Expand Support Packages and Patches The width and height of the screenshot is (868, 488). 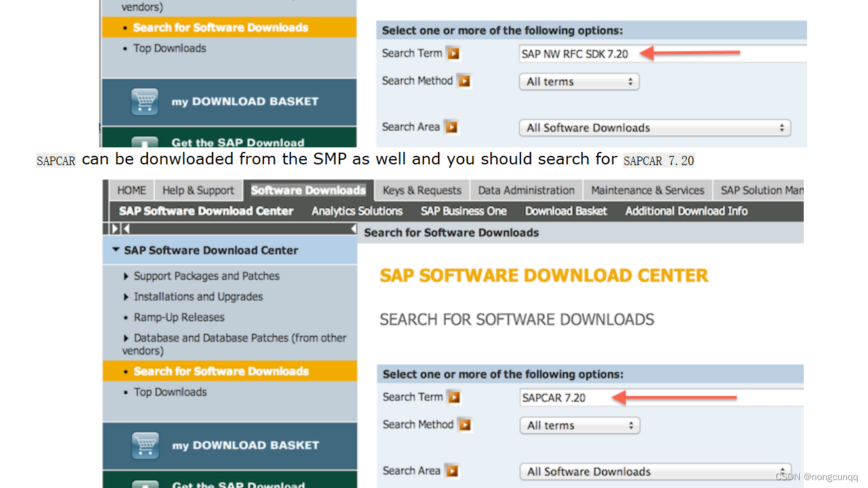[127, 276]
